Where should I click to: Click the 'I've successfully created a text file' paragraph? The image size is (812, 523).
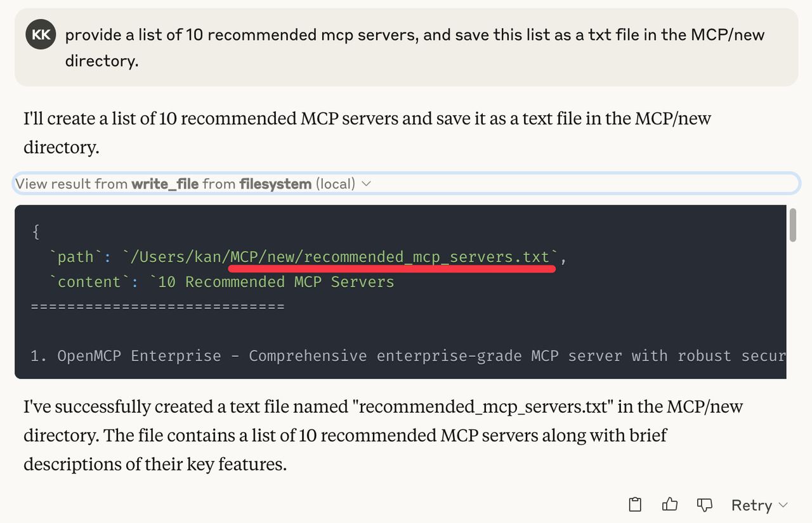(x=383, y=436)
